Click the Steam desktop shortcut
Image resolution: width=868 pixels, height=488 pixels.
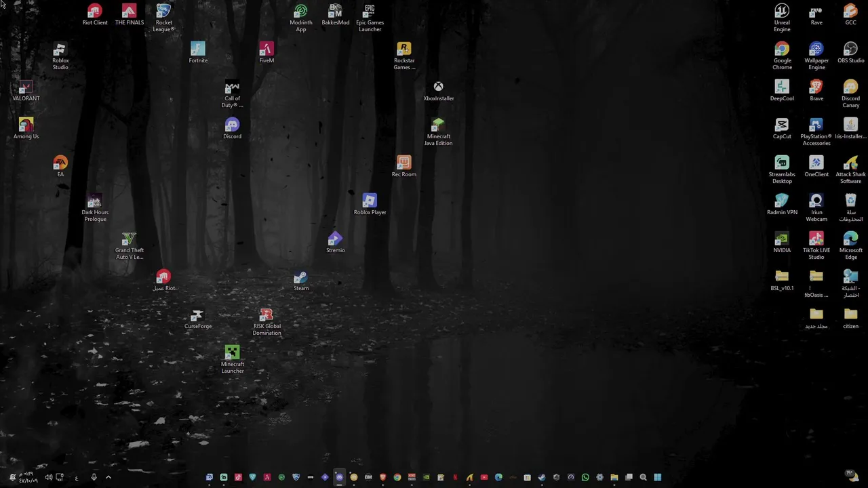coord(301,281)
